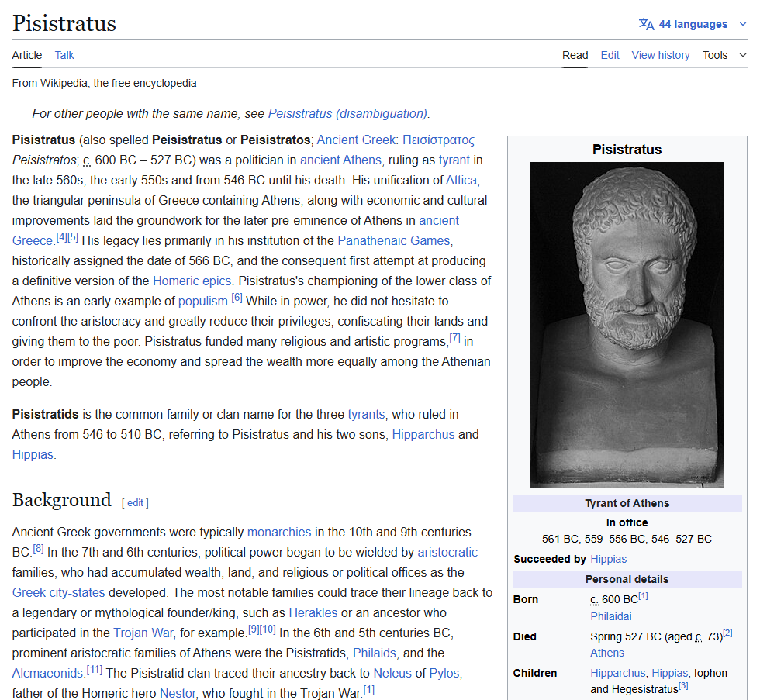
Task: Select the Read tab
Action: pos(575,55)
